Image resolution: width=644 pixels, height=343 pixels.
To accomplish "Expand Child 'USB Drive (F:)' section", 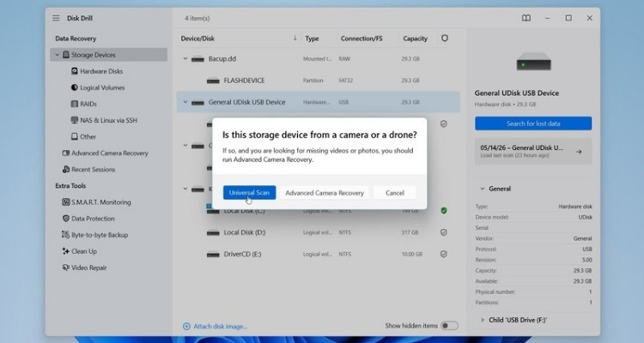I will click(x=483, y=320).
